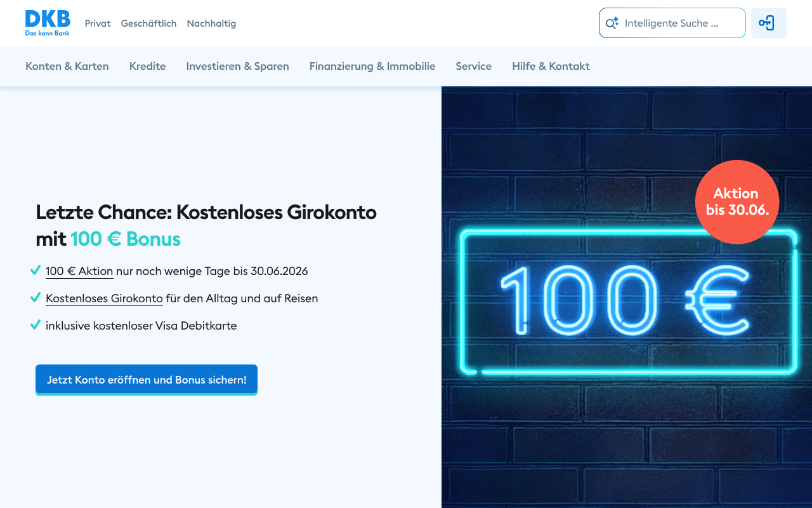The height and width of the screenshot is (508, 812).
Task: Open the Service navigation menu
Action: [x=473, y=66]
